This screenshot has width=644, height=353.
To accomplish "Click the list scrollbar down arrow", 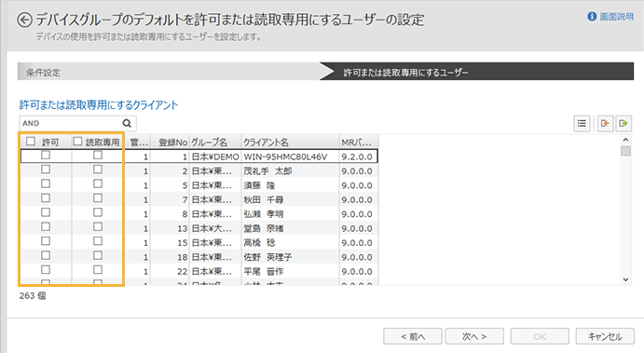I will tap(625, 279).
